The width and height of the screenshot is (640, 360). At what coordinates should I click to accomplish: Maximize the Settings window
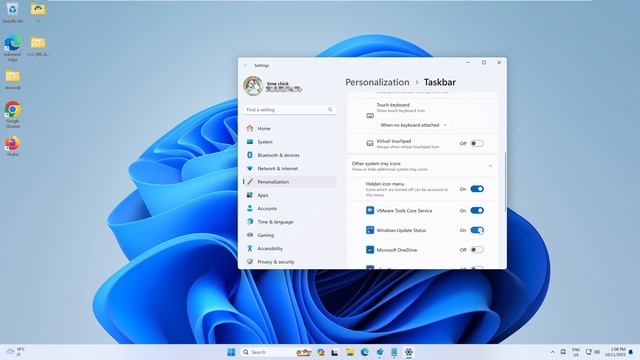coord(484,62)
